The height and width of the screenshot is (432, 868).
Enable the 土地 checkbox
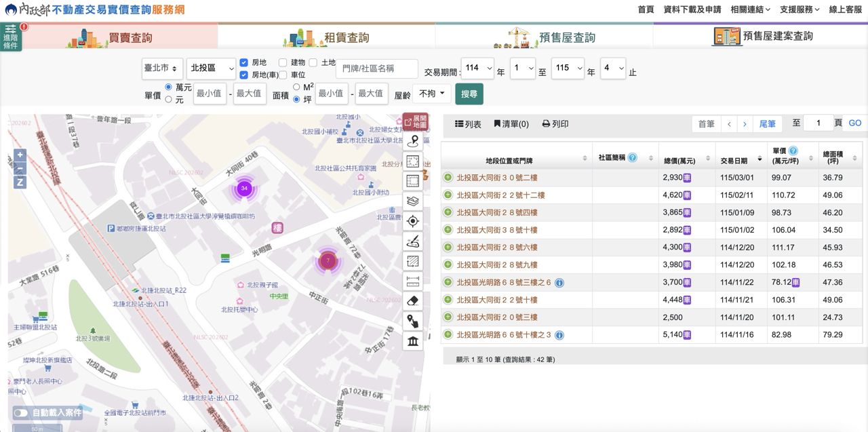tap(313, 62)
